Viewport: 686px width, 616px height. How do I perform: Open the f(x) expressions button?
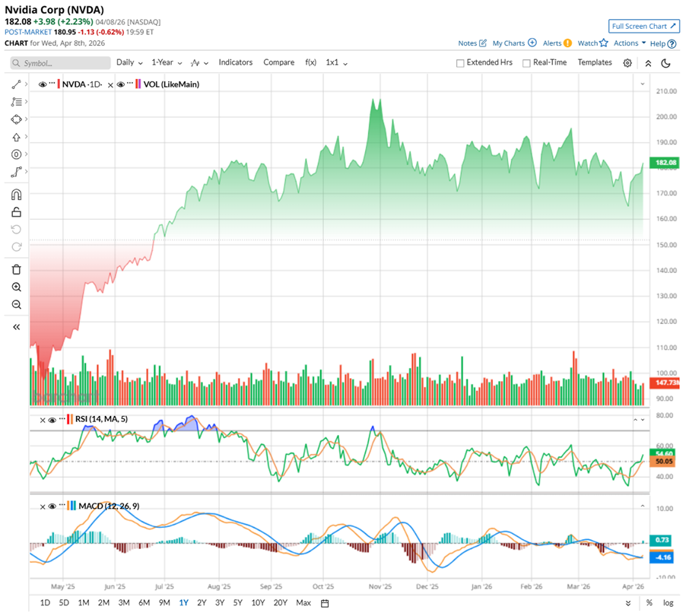310,62
